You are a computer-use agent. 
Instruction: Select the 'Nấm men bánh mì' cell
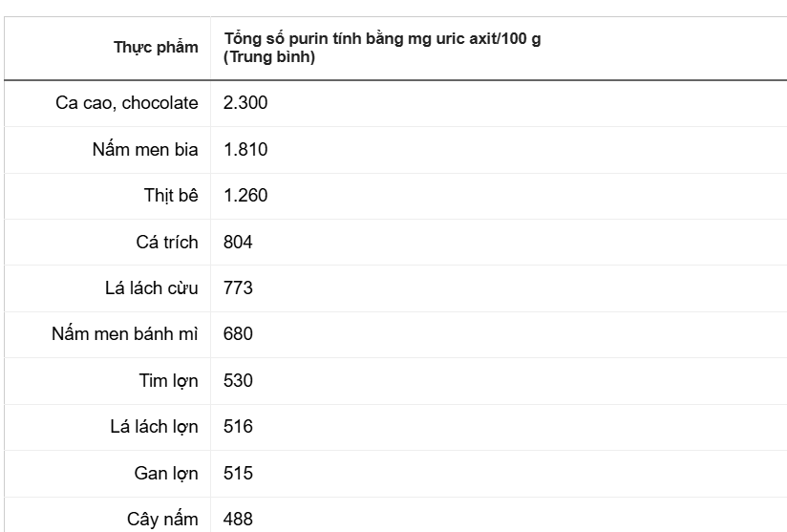click(125, 334)
